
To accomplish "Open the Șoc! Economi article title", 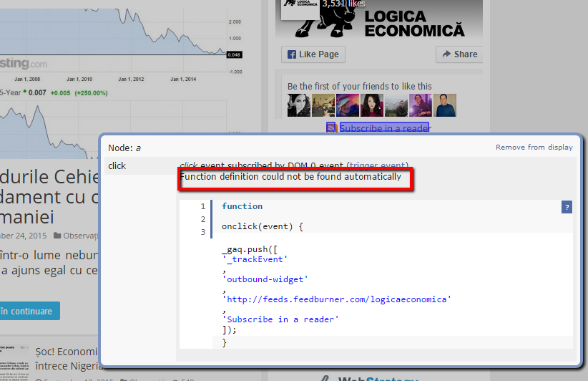I will click(x=66, y=351).
